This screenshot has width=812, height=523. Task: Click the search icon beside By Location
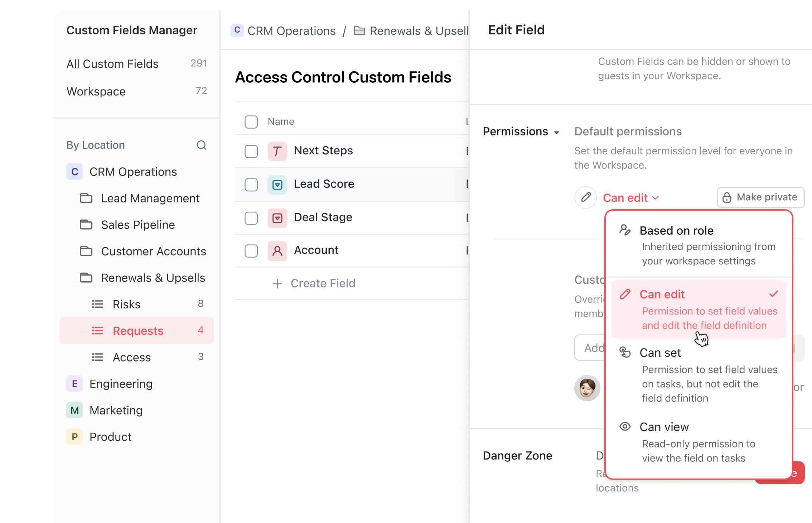[x=202, y=145]
